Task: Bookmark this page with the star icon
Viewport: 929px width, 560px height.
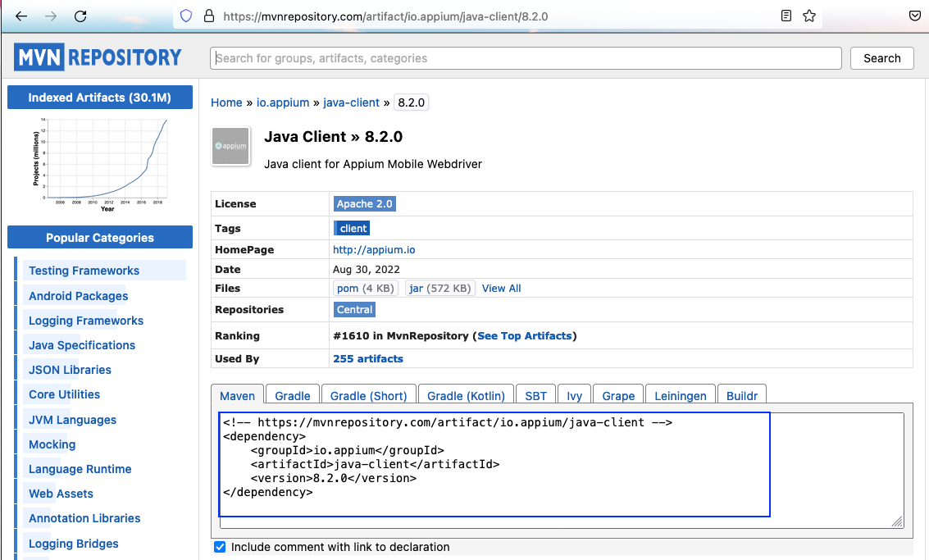Action: [x=809, y=16]
